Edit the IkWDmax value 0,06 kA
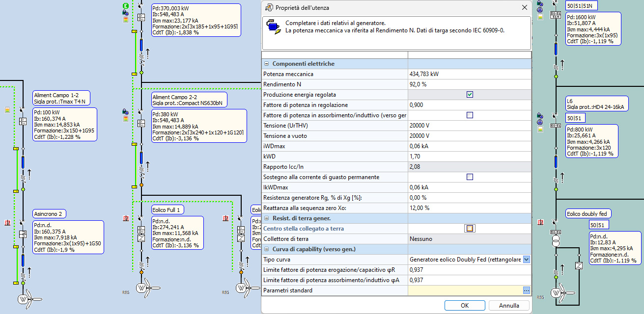Image resolution: width=644 pixels, height=314 pixels. [470, 187]
